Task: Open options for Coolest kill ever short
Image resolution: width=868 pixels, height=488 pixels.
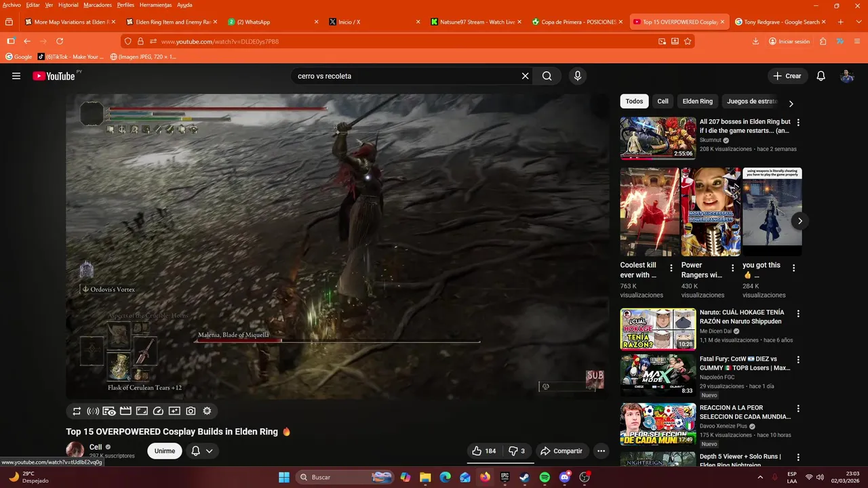Action: coord(671,268)
